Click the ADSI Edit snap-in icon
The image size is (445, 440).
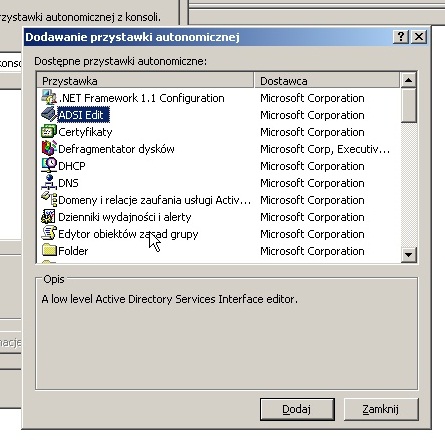(x=49, y=115)
